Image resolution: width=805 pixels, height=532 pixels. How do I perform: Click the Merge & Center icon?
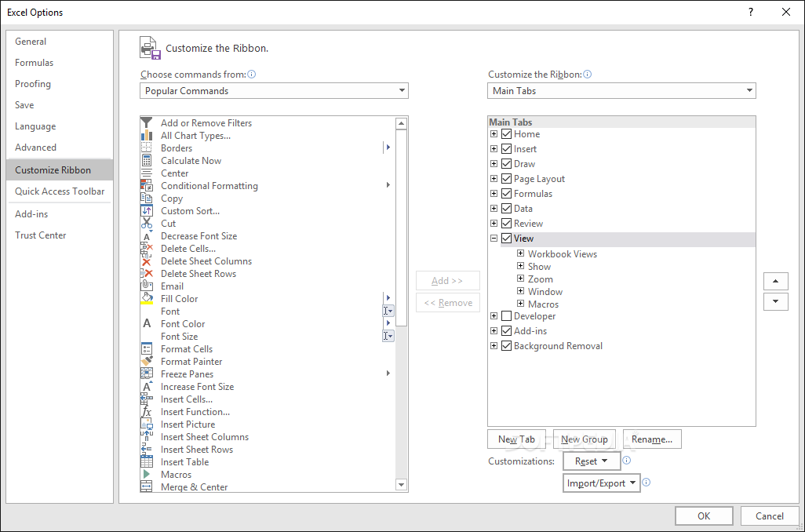[x=146, y=486]
